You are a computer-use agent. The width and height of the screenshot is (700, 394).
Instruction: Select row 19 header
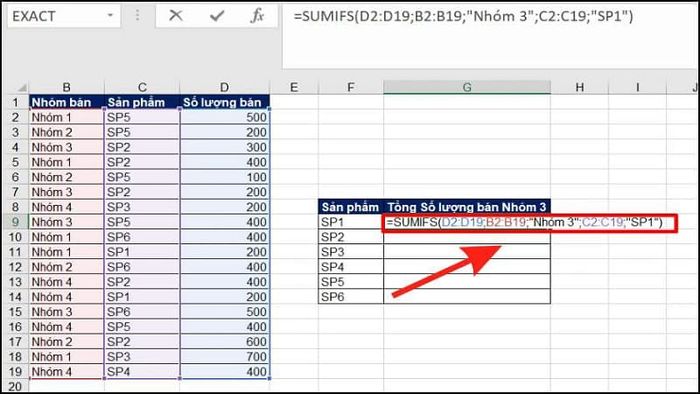pos(15,372)
